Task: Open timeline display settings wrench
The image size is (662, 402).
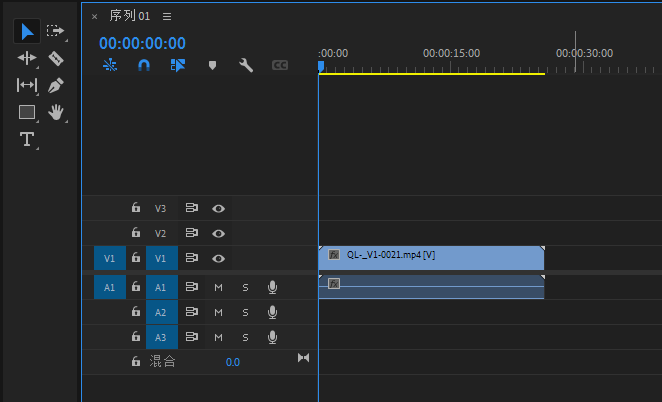Action: 246,65
